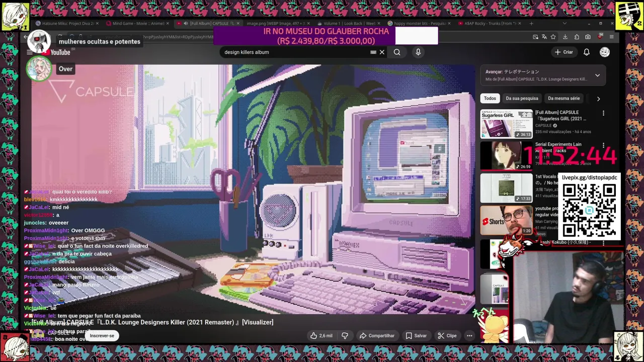Viewport: 644px width, 362px height.
Task: Close the 'Mind Game - Movie' tab
Action: coord(168,24)
